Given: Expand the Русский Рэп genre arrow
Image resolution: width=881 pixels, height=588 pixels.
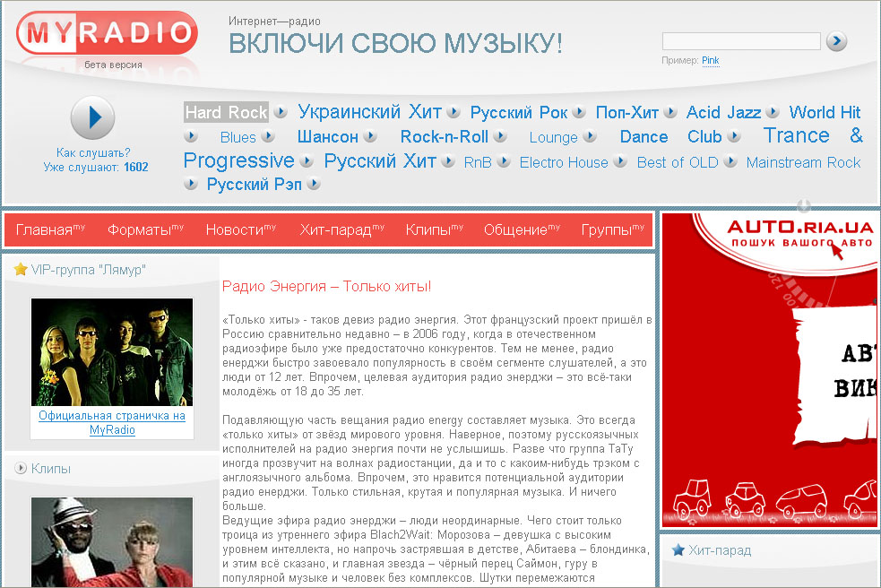Looking at the screenshot, I should [313, 183].
